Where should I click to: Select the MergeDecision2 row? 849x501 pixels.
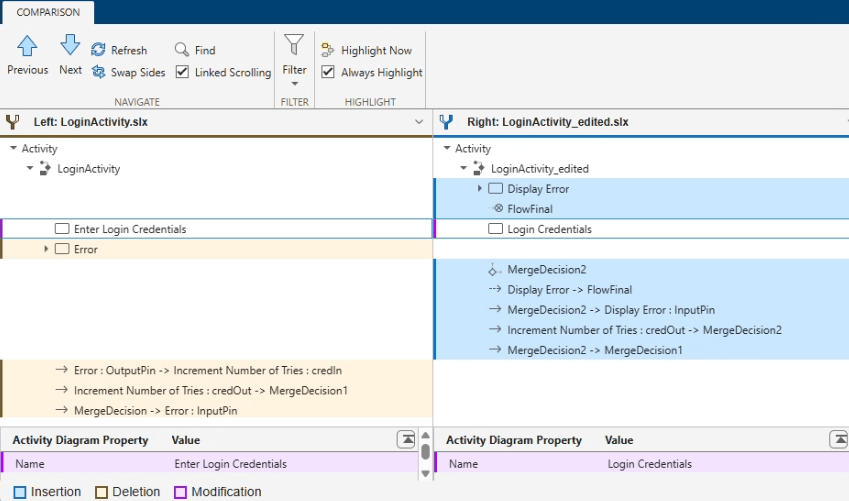tap(642, 269)
